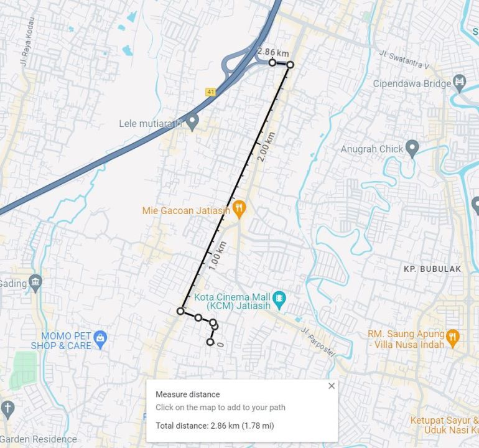Select the path node at the long line's south end
Image resolution: width=479 pixels, height=448 pixels.
[x=180, y=311]
